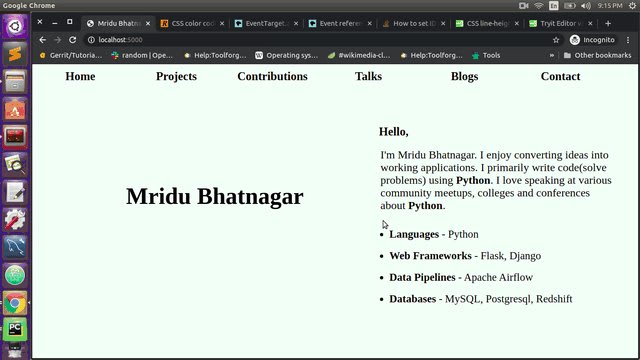Open Chrome three-dot menu
Image resolution: width=640 pixels, height=360 pixels.
(x=628, y=40)
